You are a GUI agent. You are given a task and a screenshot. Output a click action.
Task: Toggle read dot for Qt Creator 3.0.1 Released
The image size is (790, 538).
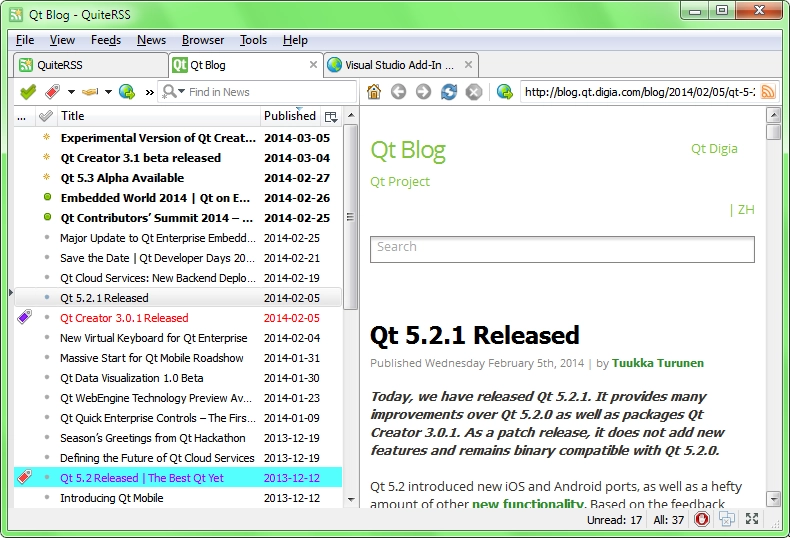47,317
